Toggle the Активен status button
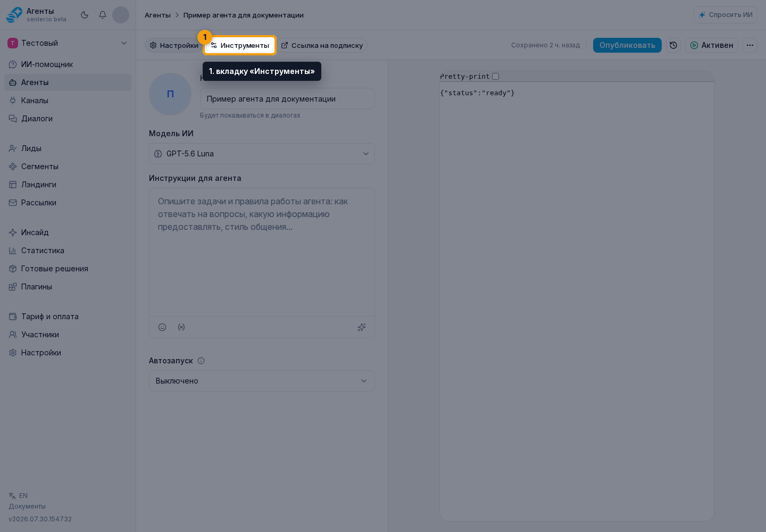The image size is (766, 532). click(x=712, y=45)
